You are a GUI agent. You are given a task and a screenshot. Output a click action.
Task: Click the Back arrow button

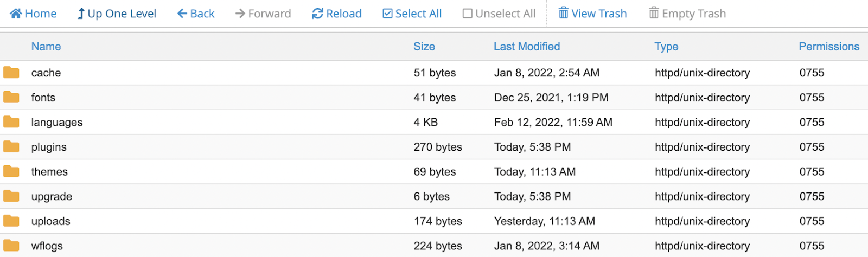click(x=196, y=14)
